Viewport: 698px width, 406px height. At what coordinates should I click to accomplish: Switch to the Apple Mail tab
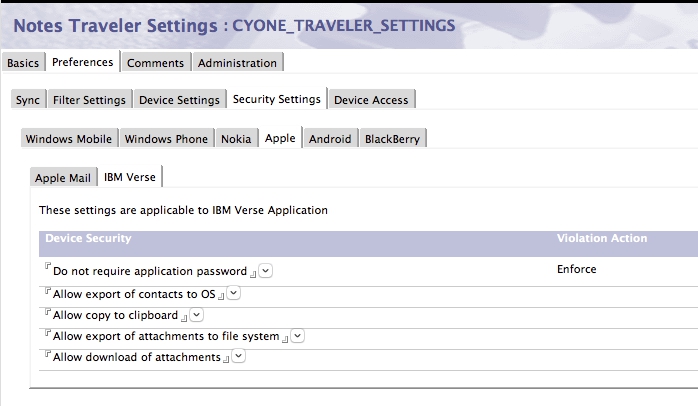pos(63,178)
